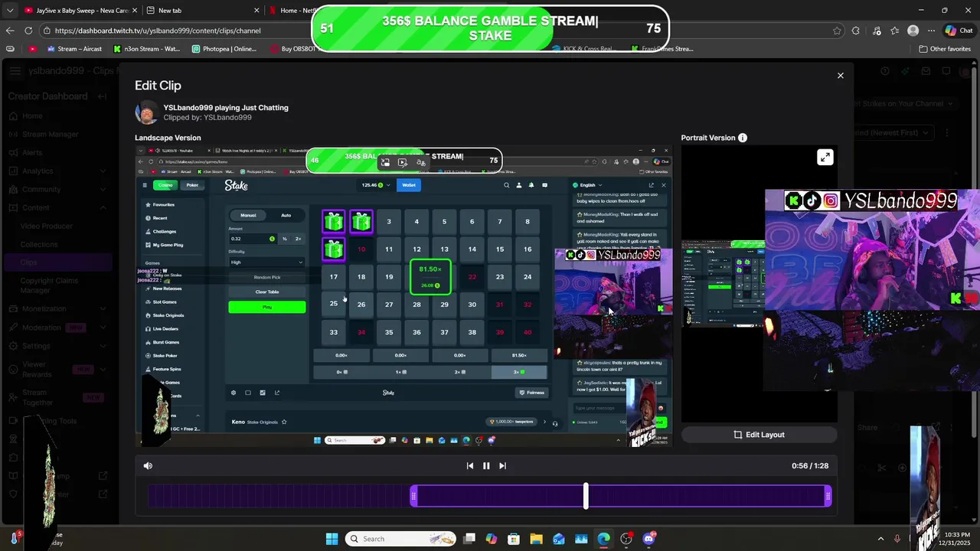Go back in the browser

tap(10, 31)
